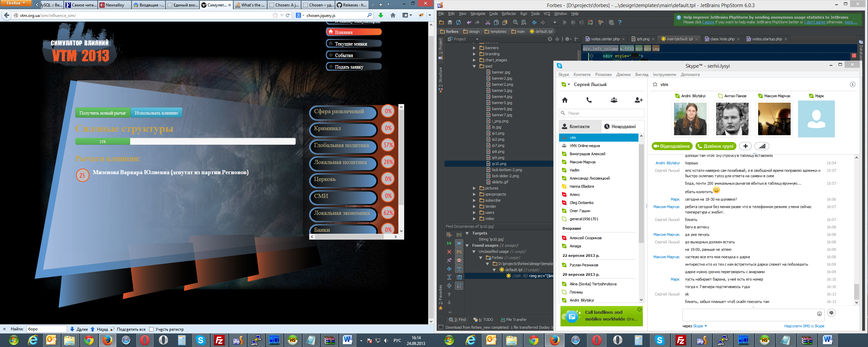Switch to class.Vote.php editor tab
Viewport: 868px width, 347px height.
(x=722, y=39)
